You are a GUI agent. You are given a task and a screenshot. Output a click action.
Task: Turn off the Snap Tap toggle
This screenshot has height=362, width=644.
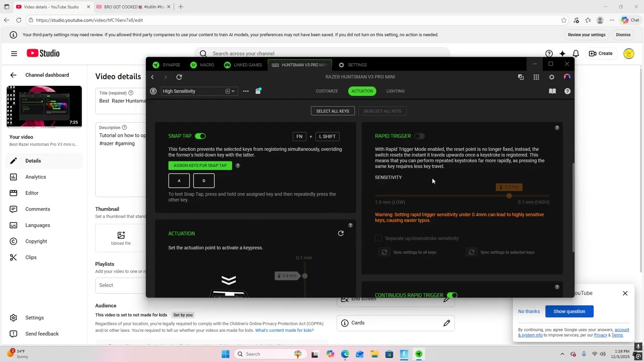pyautogui.click(x=200, y=136)
